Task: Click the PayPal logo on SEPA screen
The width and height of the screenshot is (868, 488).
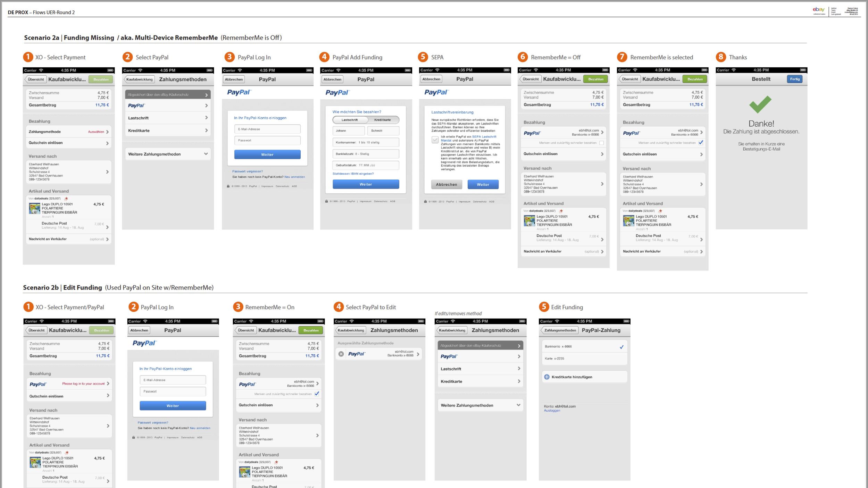Action: pyautogui.click(x=436, y=92)
